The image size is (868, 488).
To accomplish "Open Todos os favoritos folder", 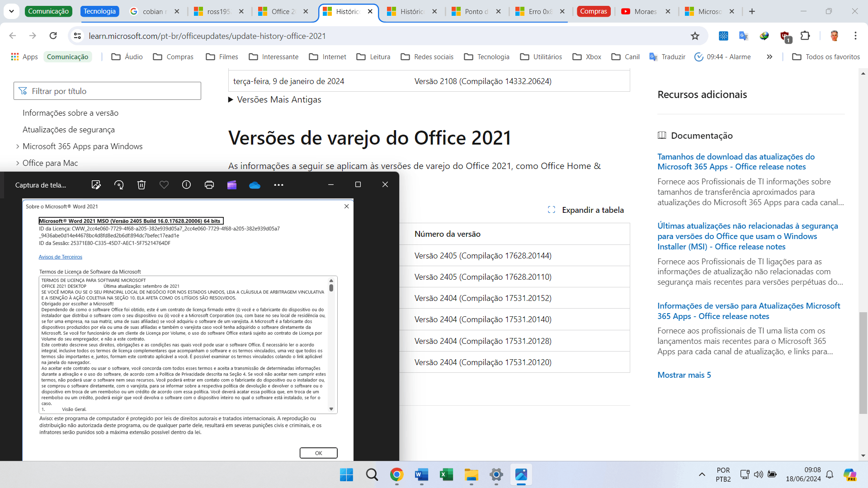I will 826,56.
